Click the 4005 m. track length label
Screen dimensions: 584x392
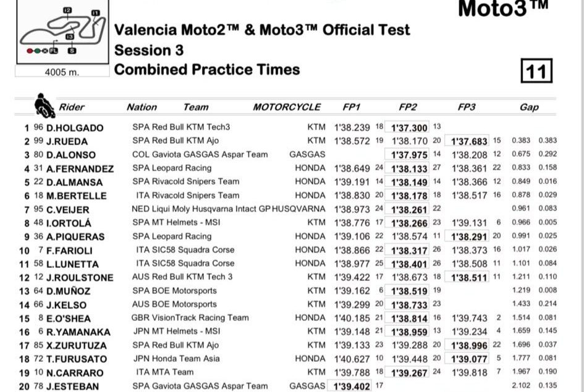pos(62,72)
